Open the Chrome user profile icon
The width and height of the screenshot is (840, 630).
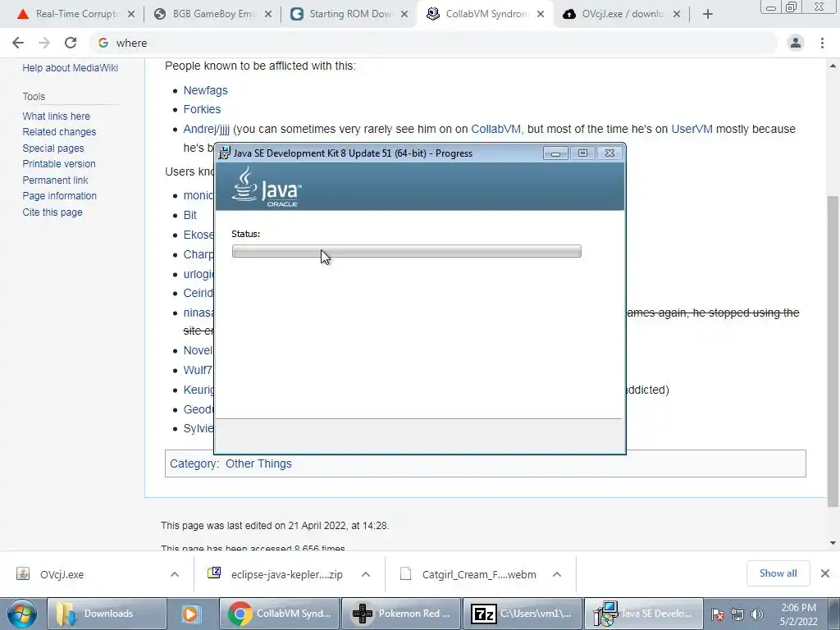(x=796, y=43)
